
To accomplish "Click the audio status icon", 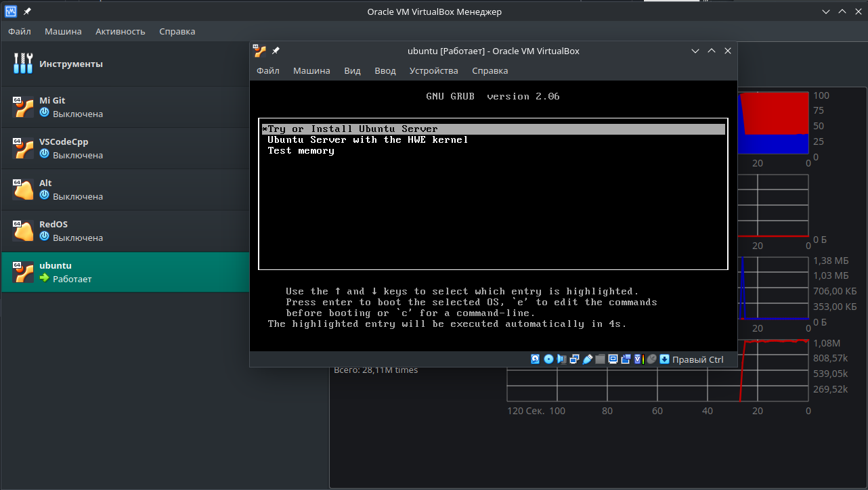I will tap(561, 359).
